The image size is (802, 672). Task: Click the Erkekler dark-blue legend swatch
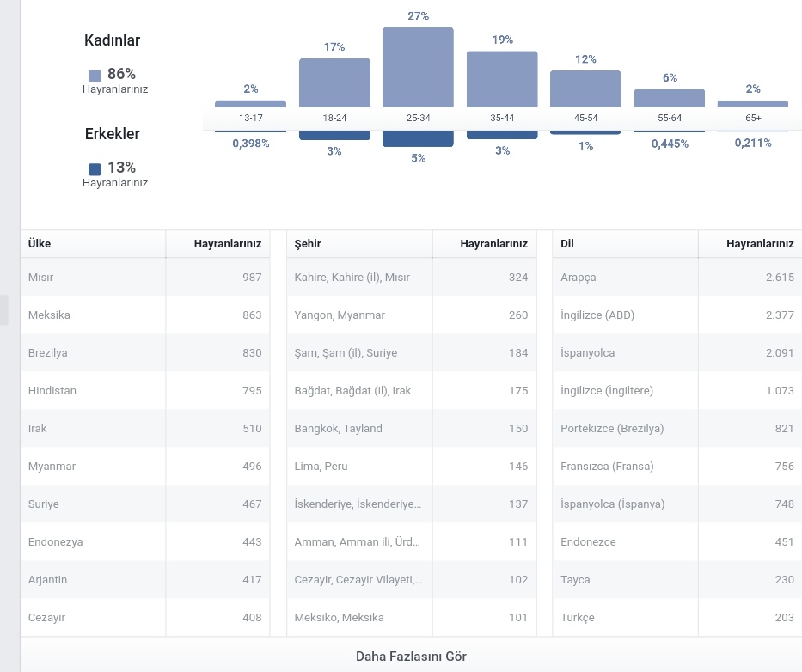(x=95, y=169)
